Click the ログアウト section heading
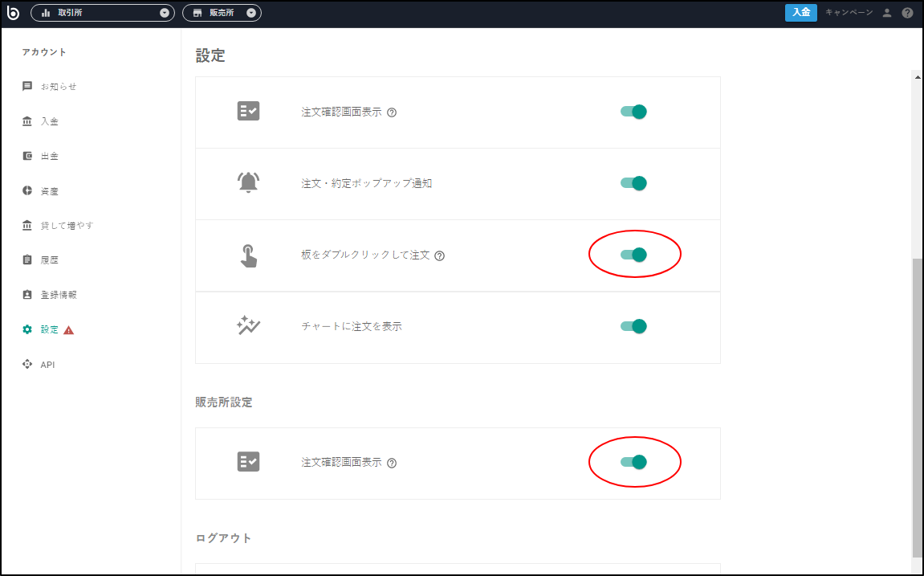Screen dimensions: 924x576 tap(223, 538)
